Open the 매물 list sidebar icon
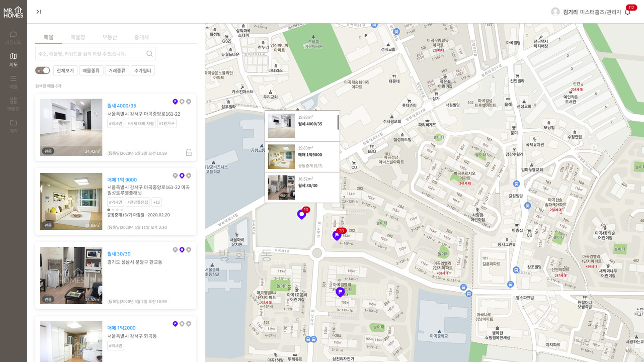The image size is (644, 362). coord(13,82)
